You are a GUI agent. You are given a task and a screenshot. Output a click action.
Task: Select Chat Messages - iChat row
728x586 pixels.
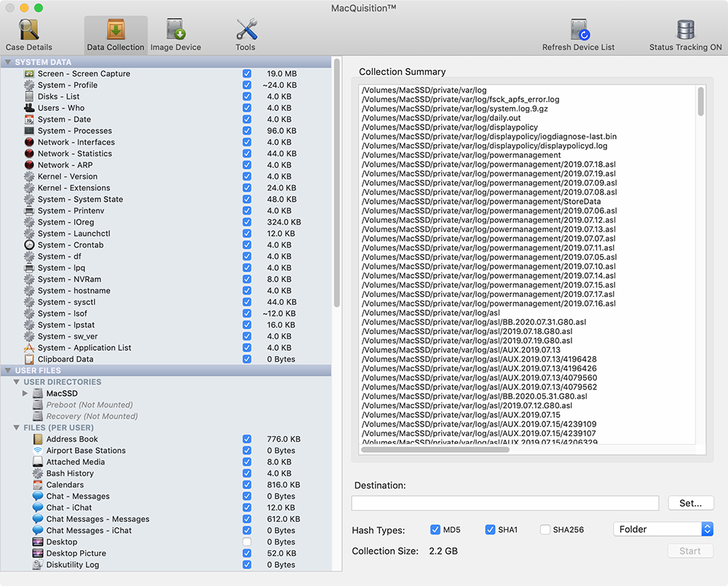[x=89, y=530]
